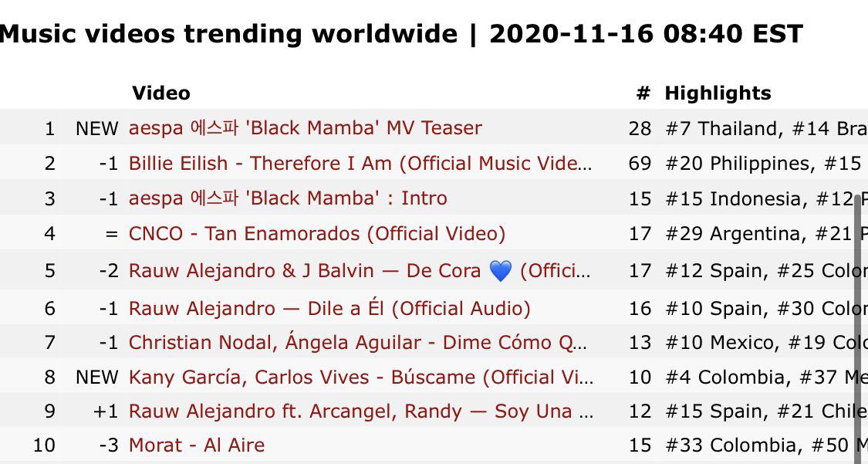Open Billie Eilish Therefore I Am video link
868x464 pixels.
click(x=360, y=164)
